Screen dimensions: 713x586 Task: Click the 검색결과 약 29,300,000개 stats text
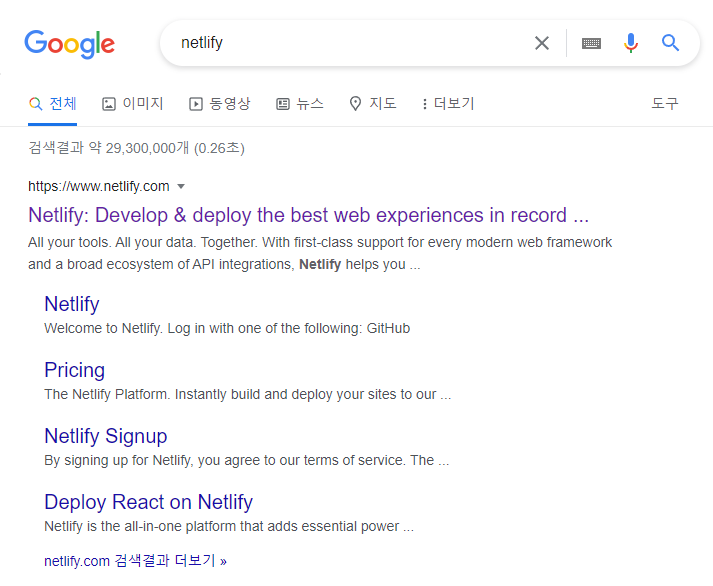136,148
